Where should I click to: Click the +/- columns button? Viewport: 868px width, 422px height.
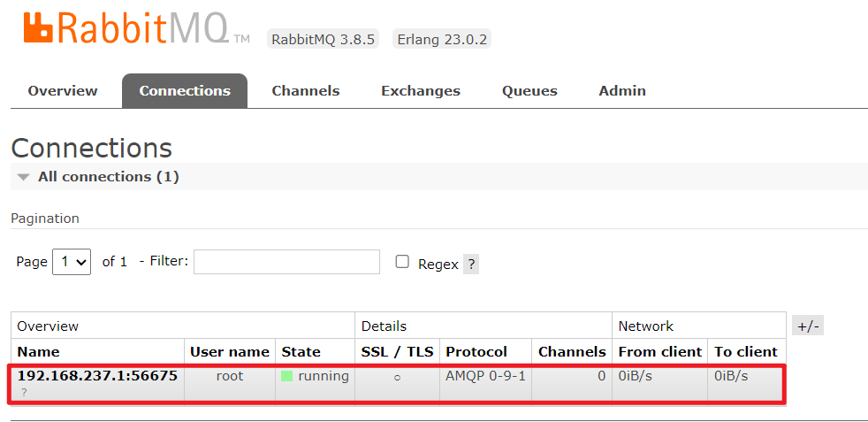click(808, 326)
